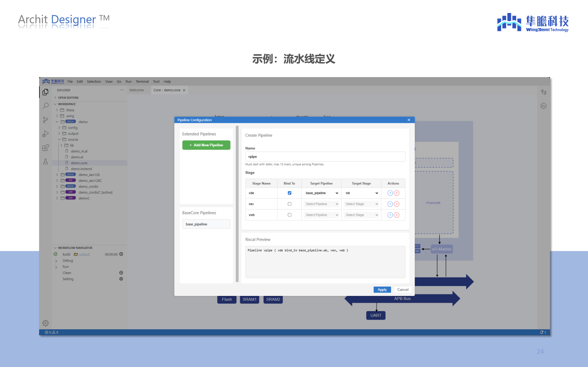Click the errors and warnings status indicator
588x367 pixels.
click(52, 332)
